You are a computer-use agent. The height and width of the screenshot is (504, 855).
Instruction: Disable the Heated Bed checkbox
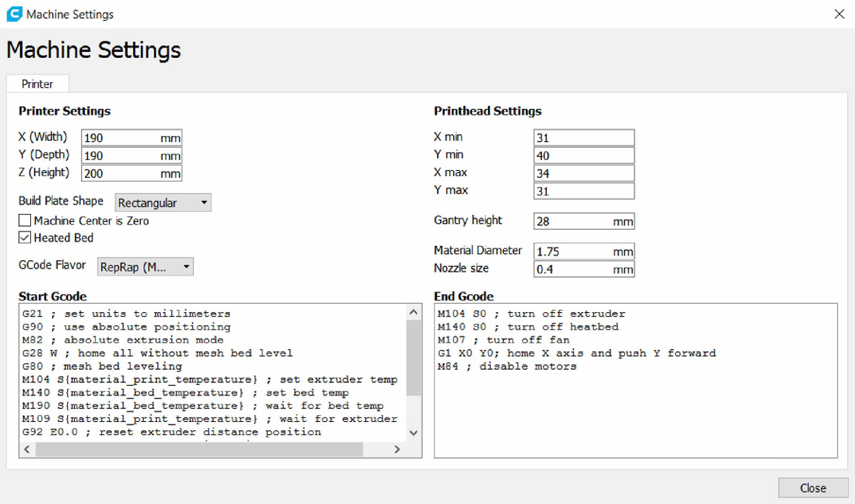coord(25,238)
